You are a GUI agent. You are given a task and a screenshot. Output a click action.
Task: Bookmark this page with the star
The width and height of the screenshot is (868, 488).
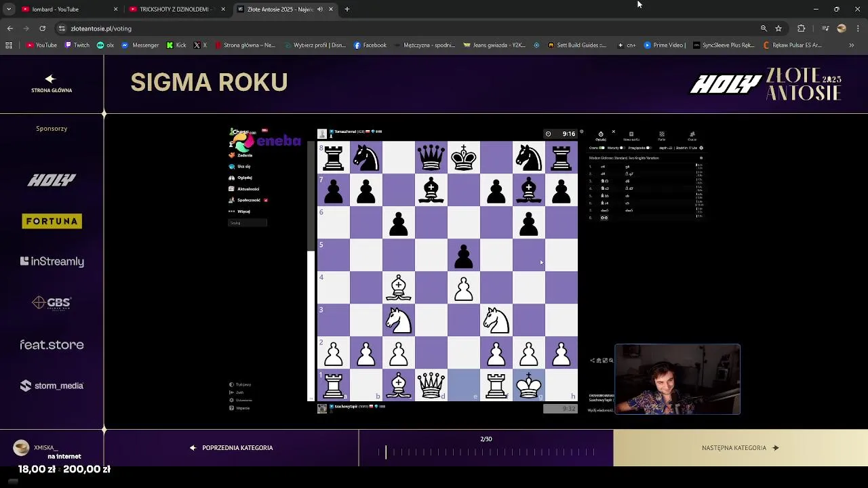tap(778, 28)
